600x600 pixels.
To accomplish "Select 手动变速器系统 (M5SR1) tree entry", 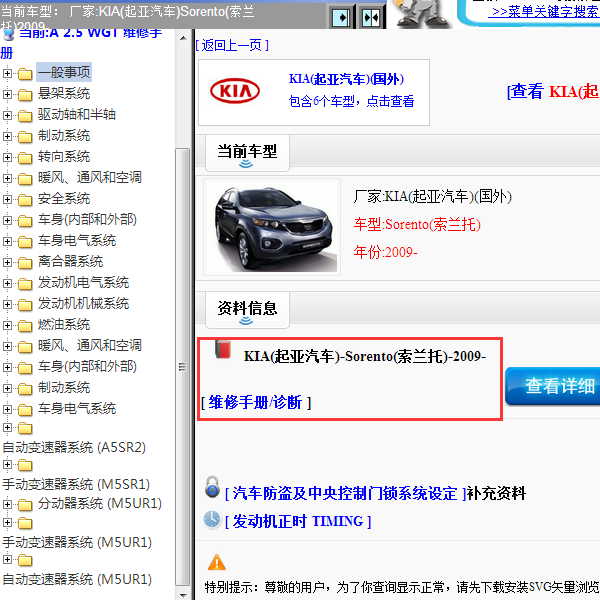I will (76, 484).
